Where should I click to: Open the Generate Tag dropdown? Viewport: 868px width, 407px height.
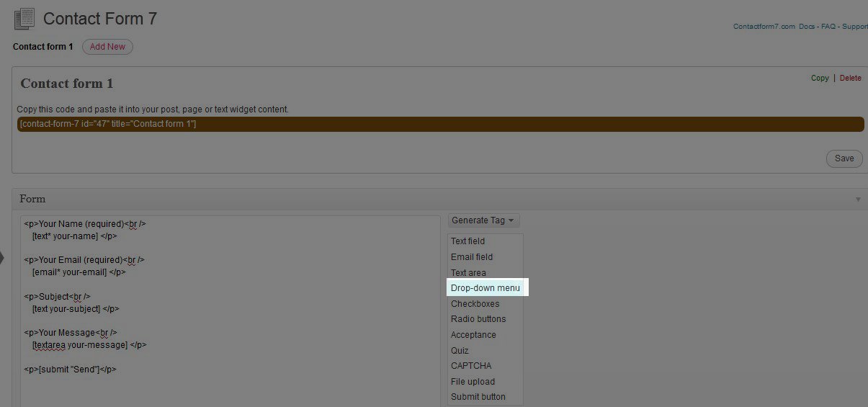[x=483, y=220]
